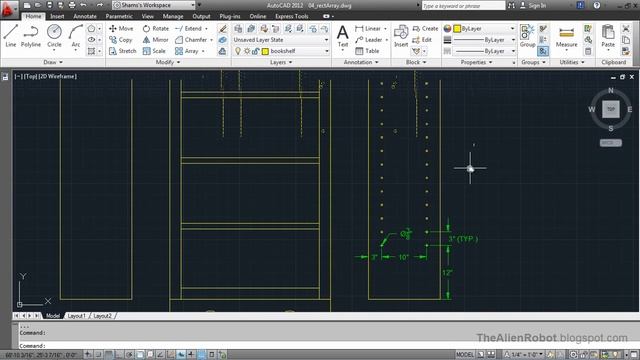Click the Stretch tool
Image resolution: width=640 pixels, height=360 pixels.
(122, 51)
